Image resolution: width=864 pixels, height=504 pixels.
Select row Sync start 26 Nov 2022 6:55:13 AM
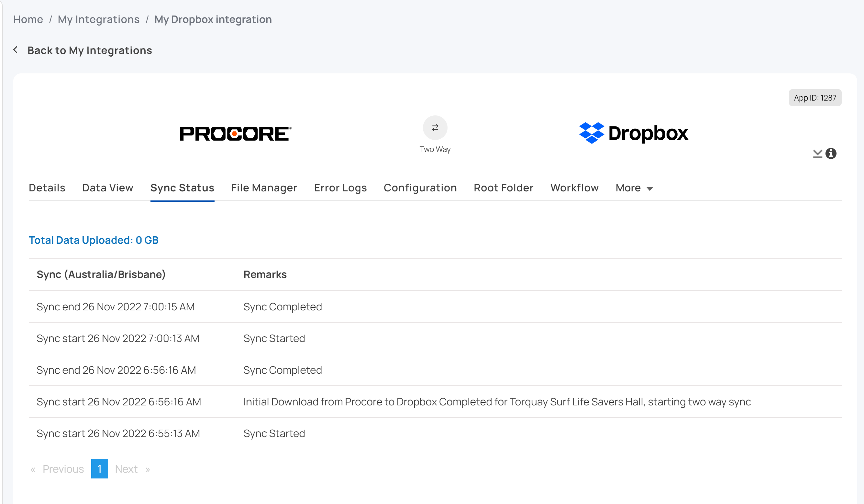435,434
